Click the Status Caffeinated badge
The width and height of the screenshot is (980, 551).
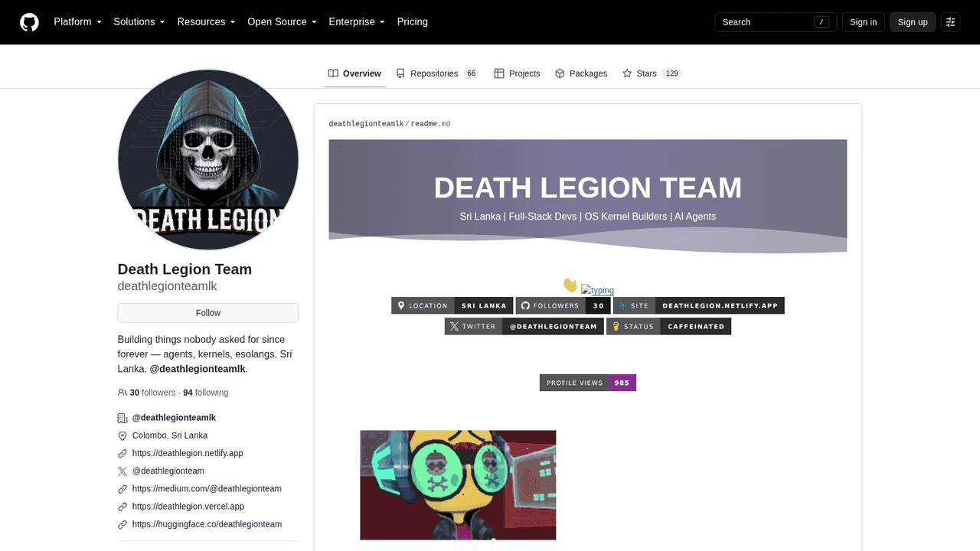pyautogui.click(x=669, y=327)
